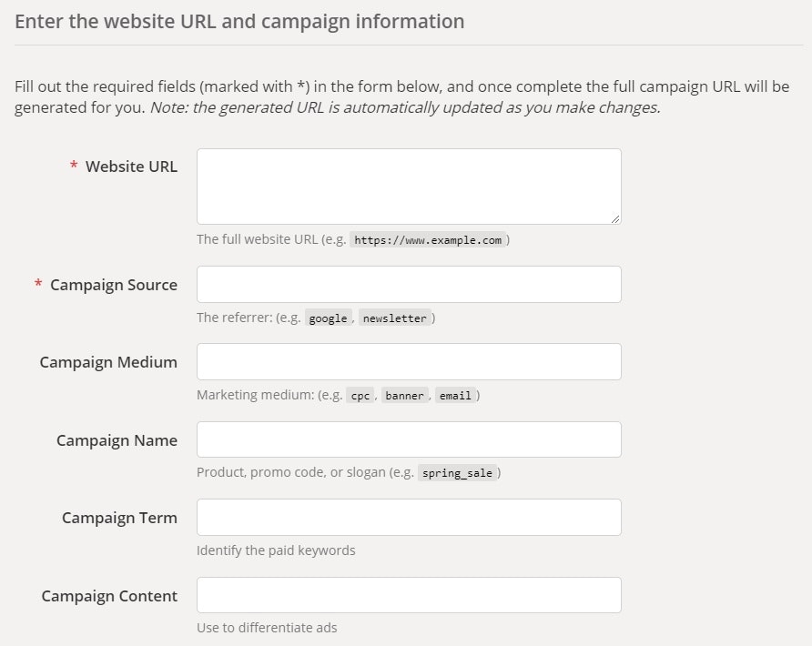Click the Campaign Name input field
The width and height of the screenshot is (812, 646).
coord(408,439)
